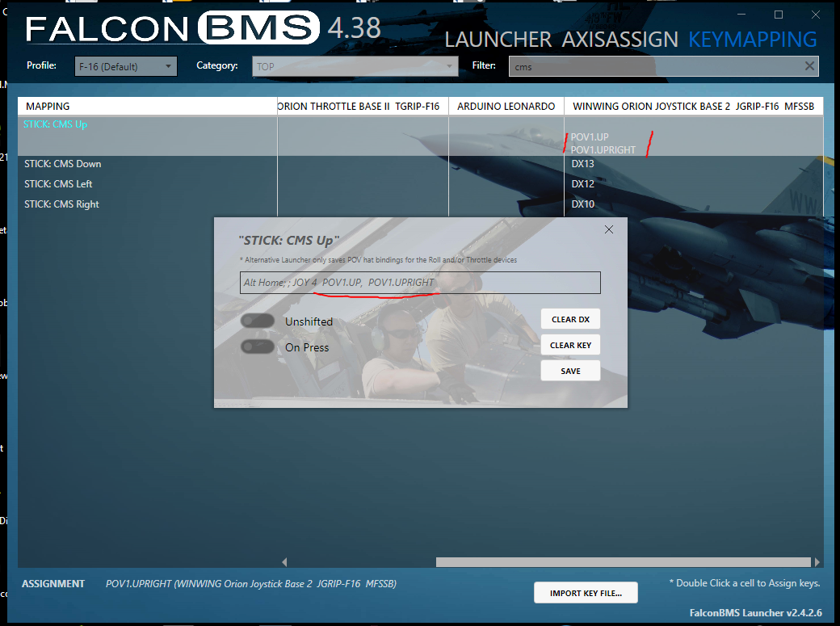Image resolution: width=840 pixels, height=626 pixels.
Task: Switch to the LAUNCHER tab
Action: click(498, 40)
